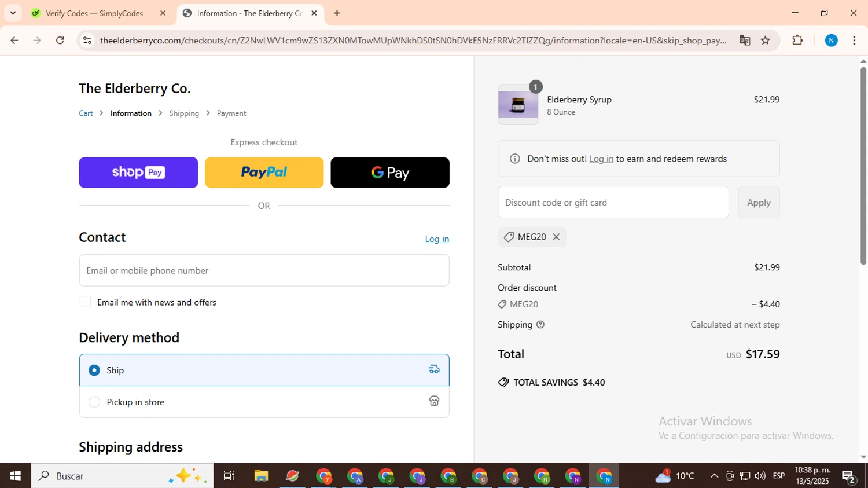Go back to Cart breadcrumb
This screenshot has height=488, width=868.
[x=86, y=113]
